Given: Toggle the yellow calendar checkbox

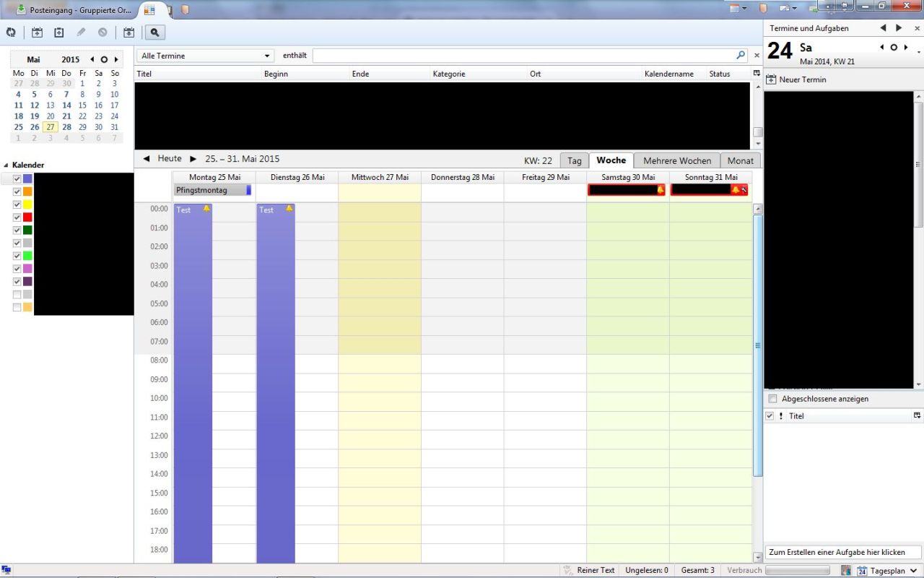Looking at the screenshot, I should click(x=17, y=204).
